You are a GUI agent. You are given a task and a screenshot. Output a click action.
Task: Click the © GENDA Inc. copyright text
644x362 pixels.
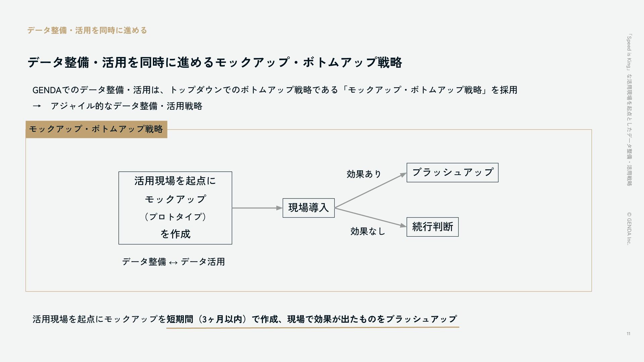point(629,228)
